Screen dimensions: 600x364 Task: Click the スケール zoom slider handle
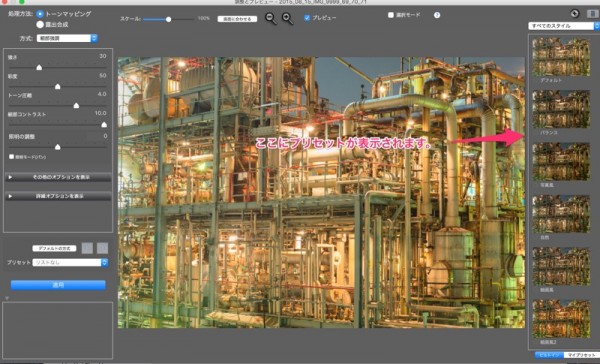pyautogui.click(x=168, y=19)
